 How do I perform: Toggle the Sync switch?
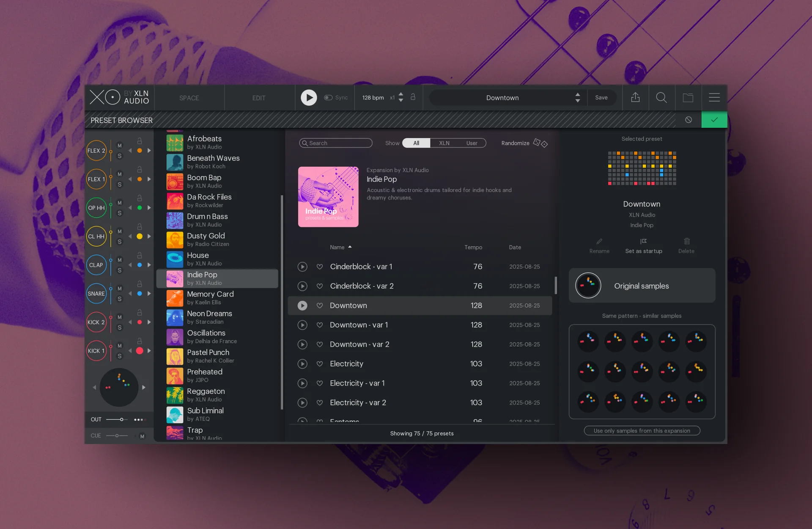[328, 98]
